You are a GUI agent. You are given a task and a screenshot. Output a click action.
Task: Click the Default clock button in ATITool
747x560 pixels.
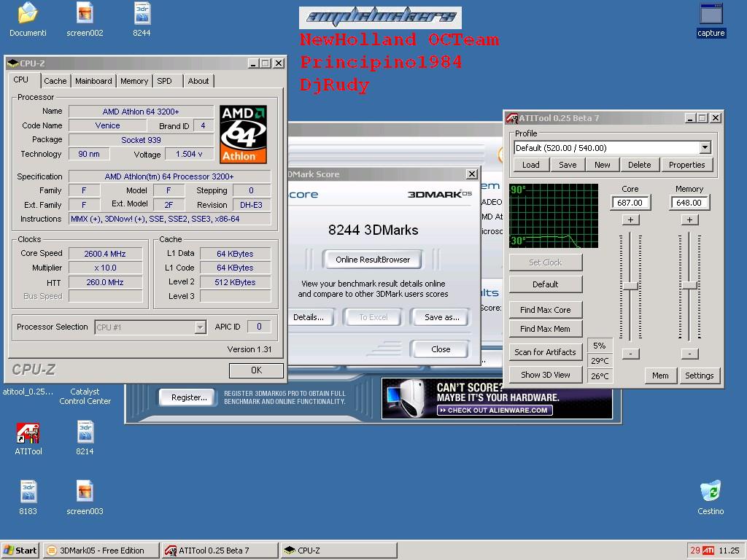coord(546,284)
